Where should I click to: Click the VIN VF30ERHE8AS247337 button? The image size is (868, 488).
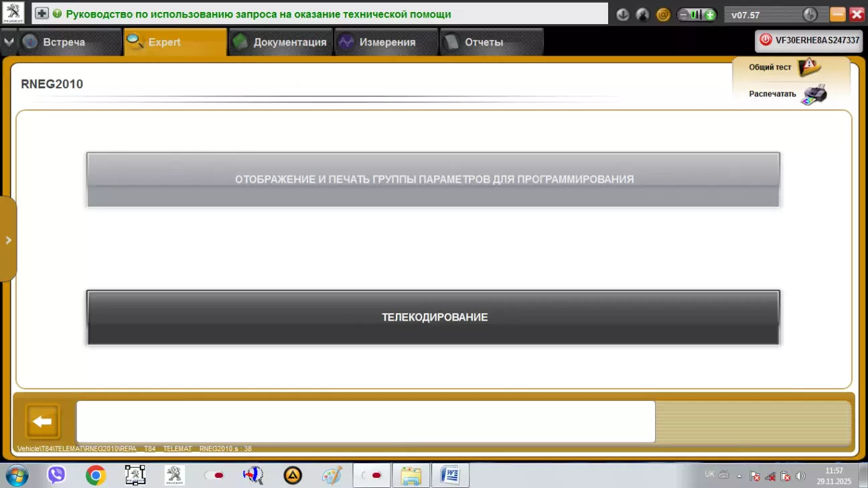click(x=808, y=41)
